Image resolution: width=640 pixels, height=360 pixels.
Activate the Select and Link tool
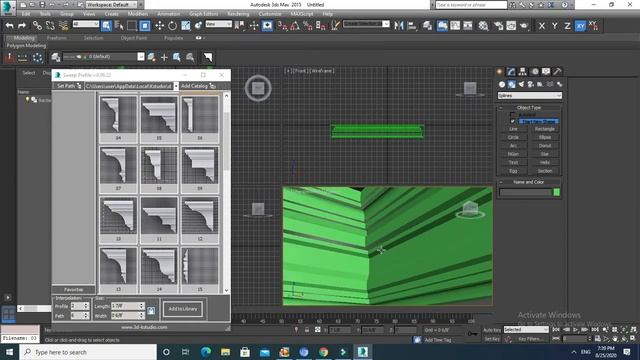click(37, 26)
